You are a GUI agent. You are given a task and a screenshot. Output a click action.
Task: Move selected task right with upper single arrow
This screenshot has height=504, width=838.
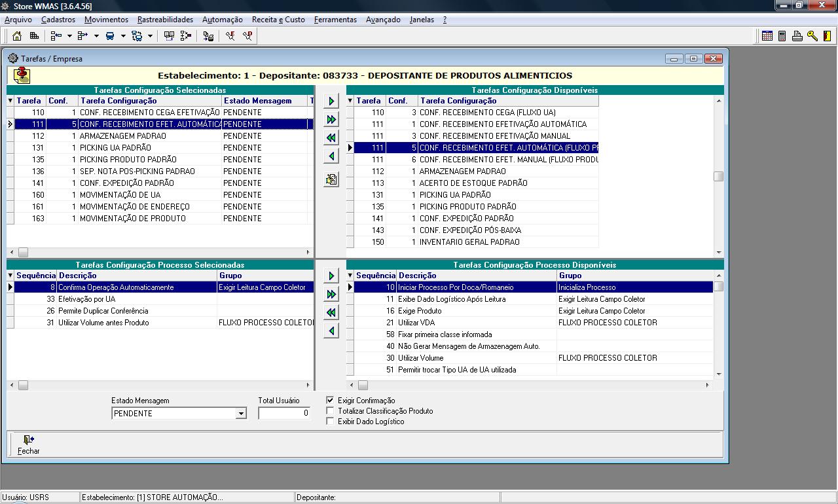pos(331,101)
